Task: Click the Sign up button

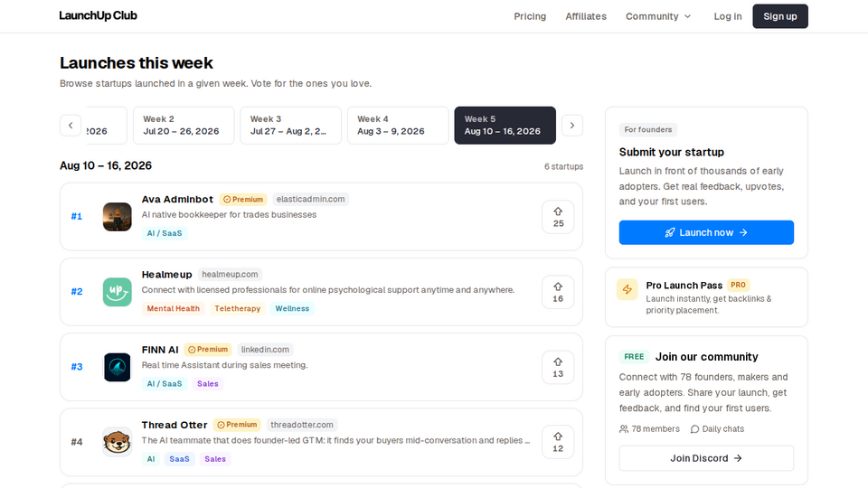Action: click(x=780, y=16)
